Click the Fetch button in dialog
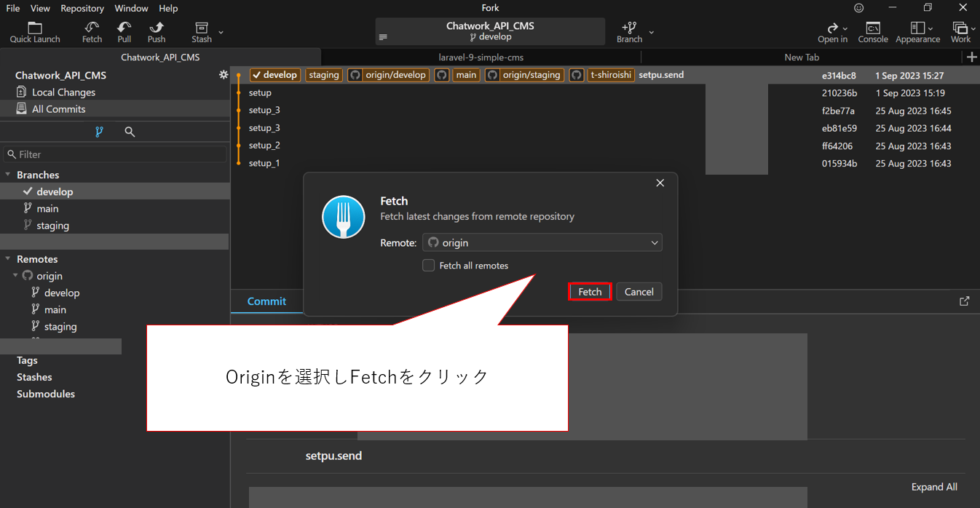980x508 pixels. point(590,292)
